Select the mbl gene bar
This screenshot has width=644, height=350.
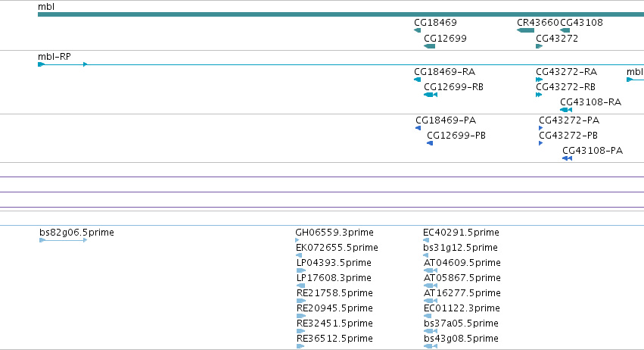[341, 14]
